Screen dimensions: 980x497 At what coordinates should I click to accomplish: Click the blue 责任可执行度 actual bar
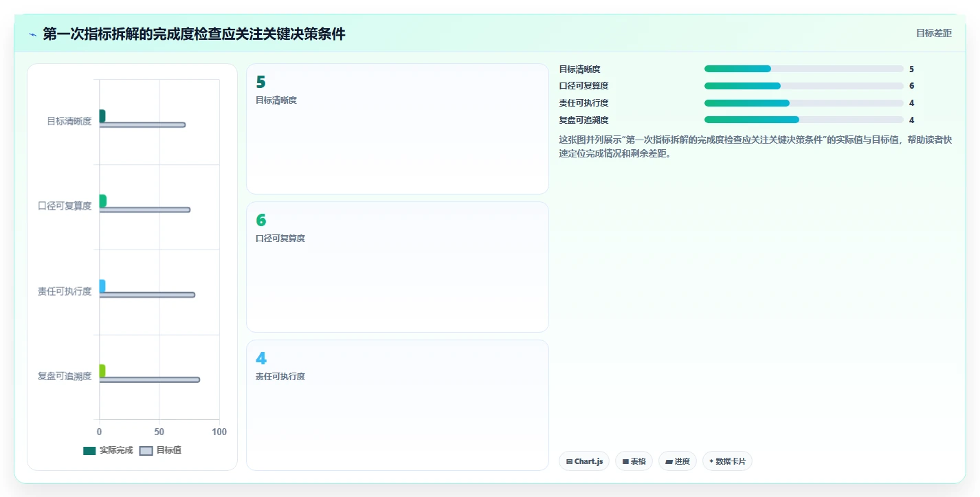(x=102, y=286)
